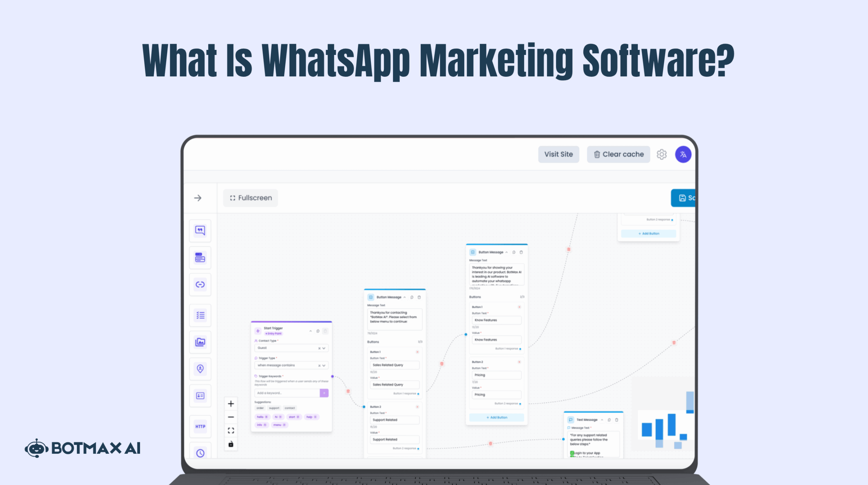Select the Contact Card node tool
The height and width of the screenshot is (485, 868).
coord(200,396)
